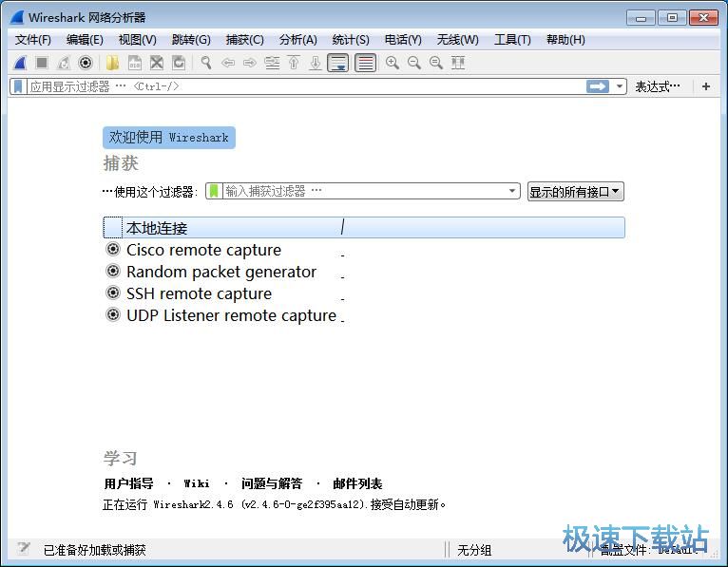The width and height of the screenshot is (728, 567).
Task: Open the 分析(A) menu
Action: tap(298, 40)
